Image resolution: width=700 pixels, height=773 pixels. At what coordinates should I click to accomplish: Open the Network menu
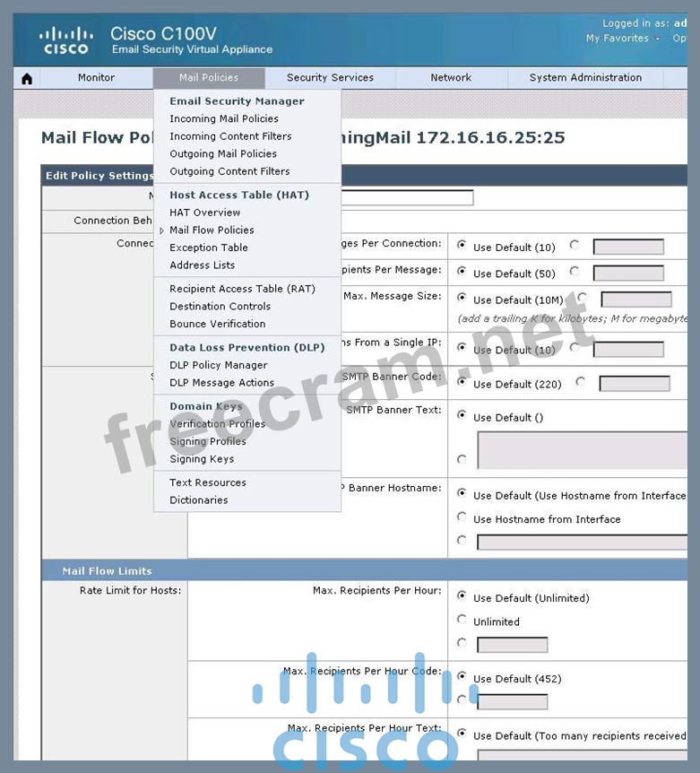tap(451, 78)
